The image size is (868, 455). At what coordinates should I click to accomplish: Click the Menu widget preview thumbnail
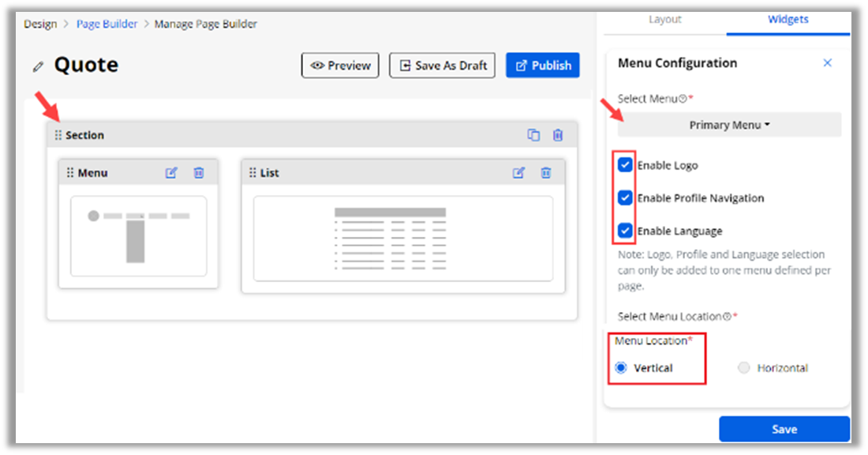138,236
